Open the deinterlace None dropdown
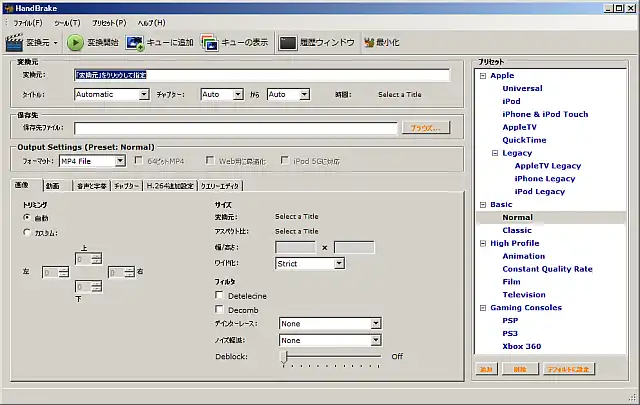Image resolution: width=640 pixels, height=405 pixels. click(x=330, y=324)
